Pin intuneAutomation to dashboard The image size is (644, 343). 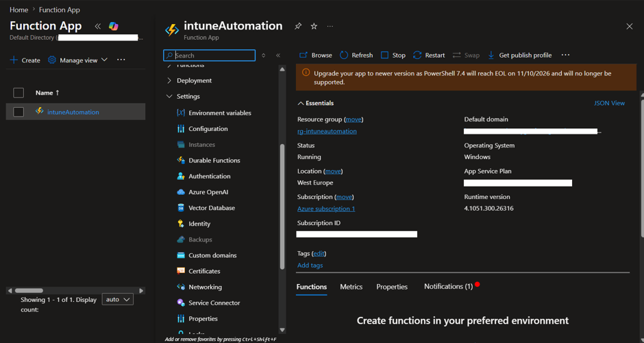coord(298,26)
